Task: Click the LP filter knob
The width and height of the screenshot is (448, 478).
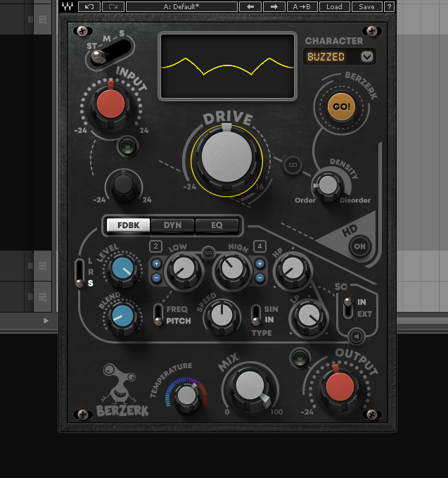Action: click(309, 316)
